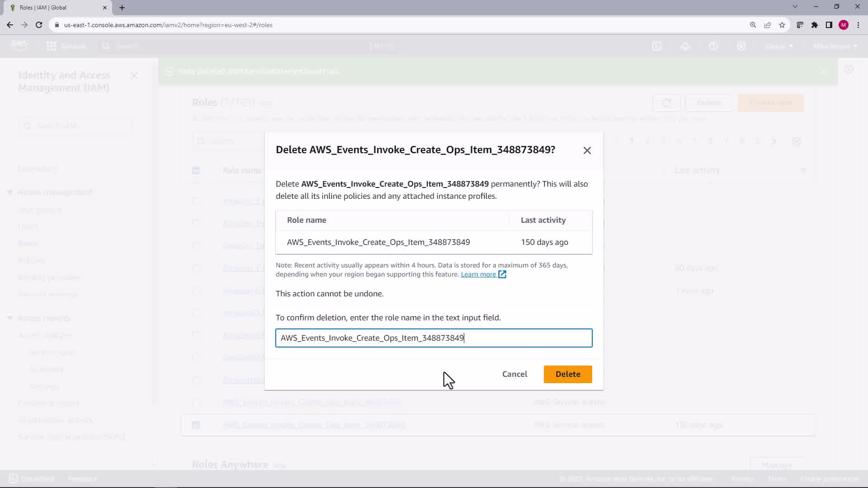Open Chrome three-dot menu
This screenshot has height=488, width=868.
click(858, 25)
